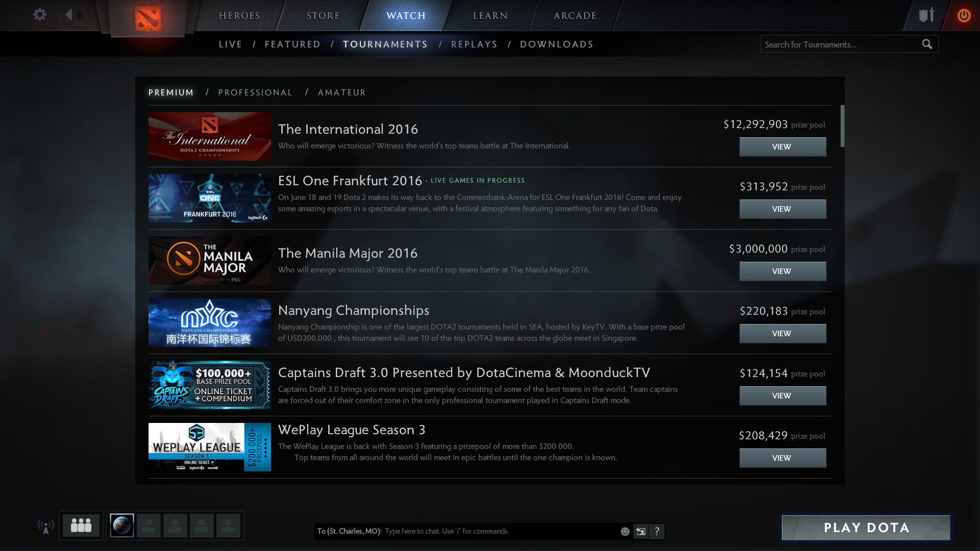Open the party group icon
Viewport: 980px width, 551px height.
point(81,525)
